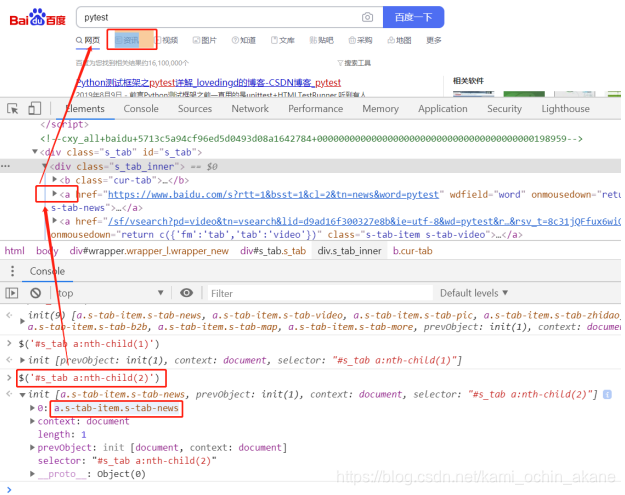
Task: Select the 网页 tab
Action: (x=88, y=40)
